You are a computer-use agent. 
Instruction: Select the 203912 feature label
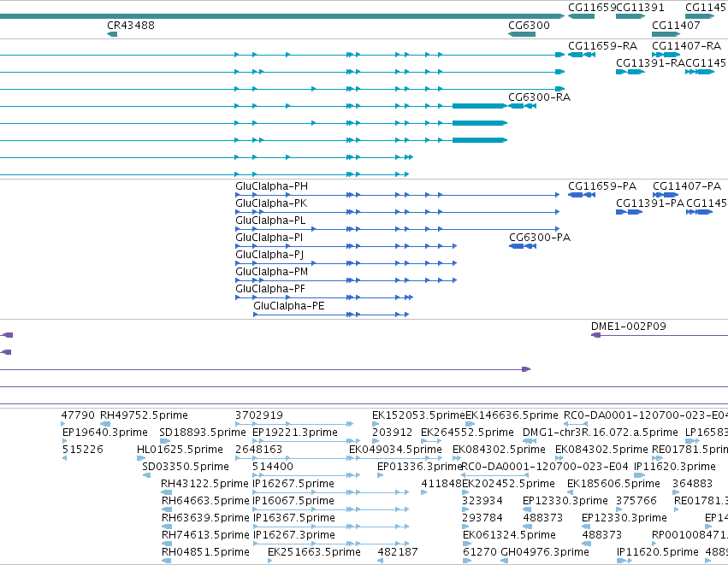point(392,433)
